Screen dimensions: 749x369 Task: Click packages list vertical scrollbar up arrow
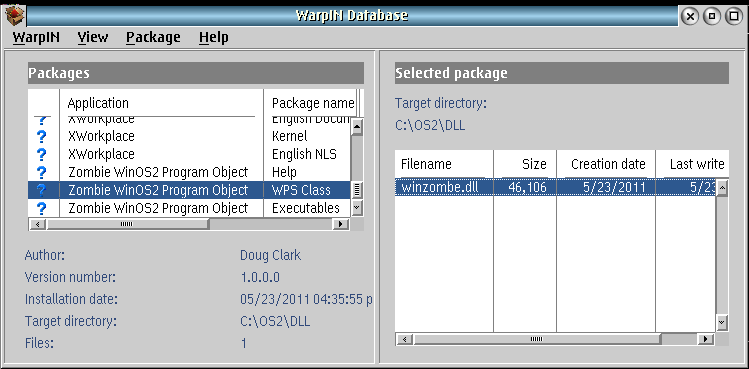pyautogui.click(x=357, y=127)
